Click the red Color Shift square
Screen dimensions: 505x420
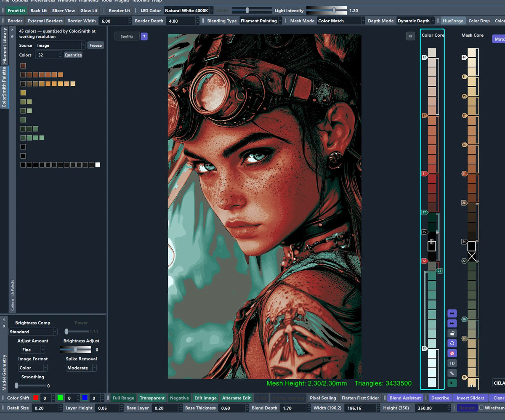36,398
